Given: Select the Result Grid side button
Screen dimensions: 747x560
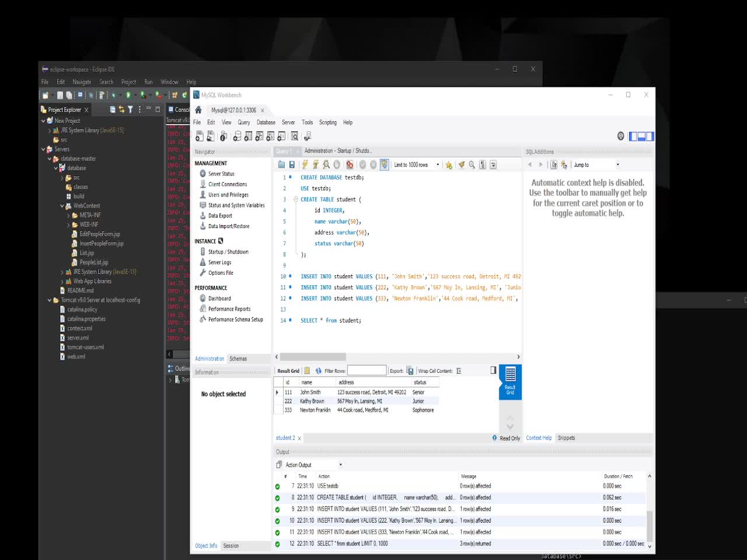Looking at the screenshot, I should [510, 381].
